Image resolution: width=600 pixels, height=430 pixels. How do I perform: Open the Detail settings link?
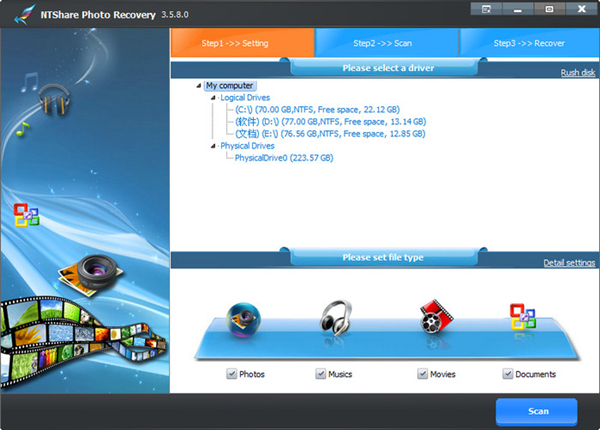(x=569, y=262)
